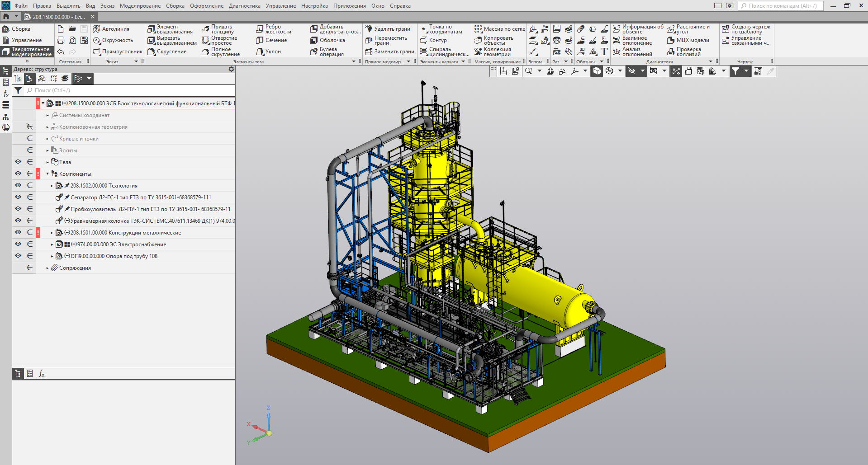The height and width of the screenshot is (465, 868).
Task: Choose the Булева операция tool
Action: (327, 52)
